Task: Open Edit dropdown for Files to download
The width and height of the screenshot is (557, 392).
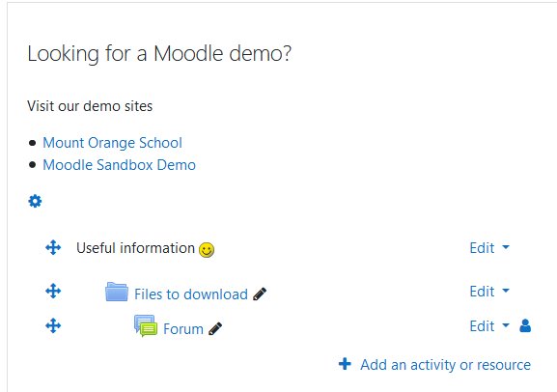Action: click(489, 291)
